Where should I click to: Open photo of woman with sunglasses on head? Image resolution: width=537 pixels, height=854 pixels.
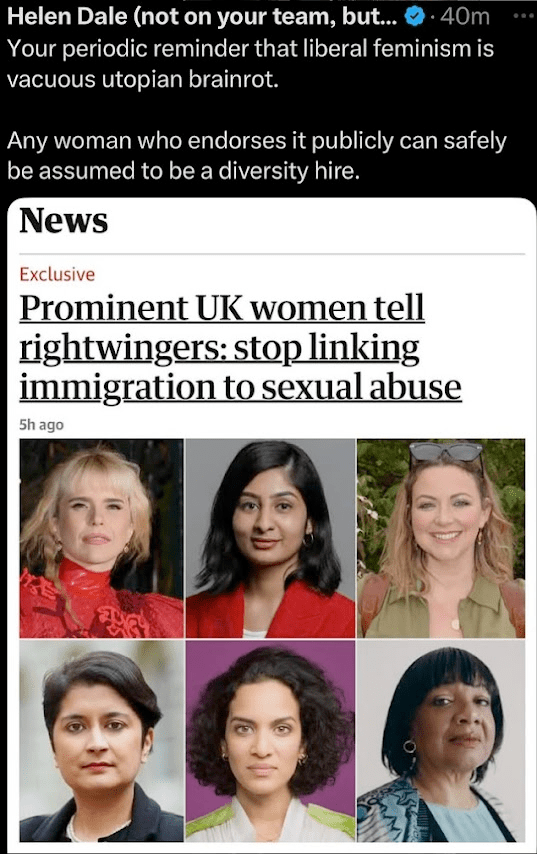point(441,538)
